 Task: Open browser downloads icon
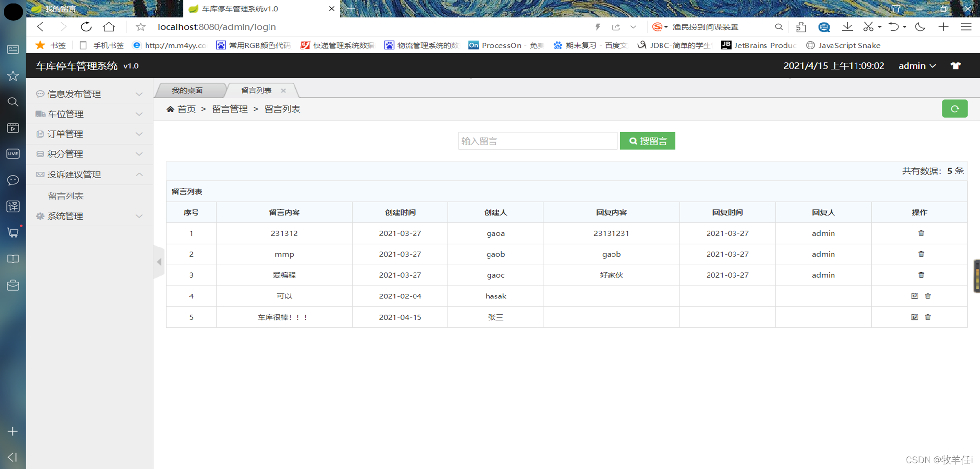coord(847,27)
